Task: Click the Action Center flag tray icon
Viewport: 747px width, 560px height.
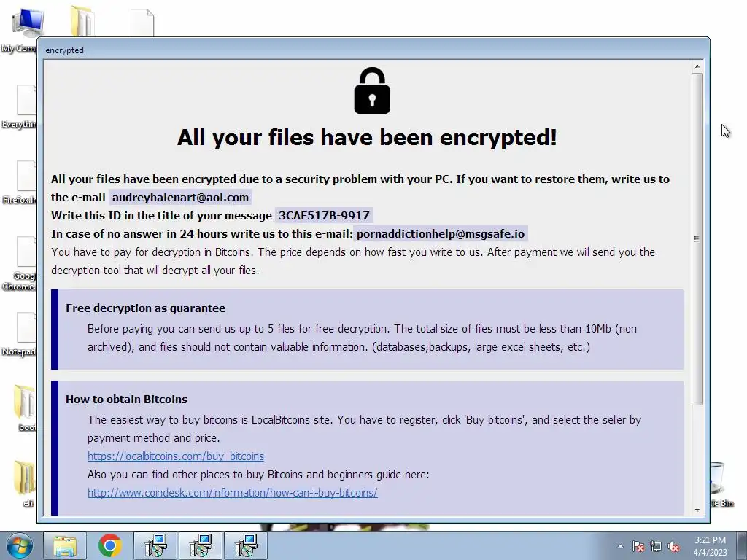Action: point(638,547)
